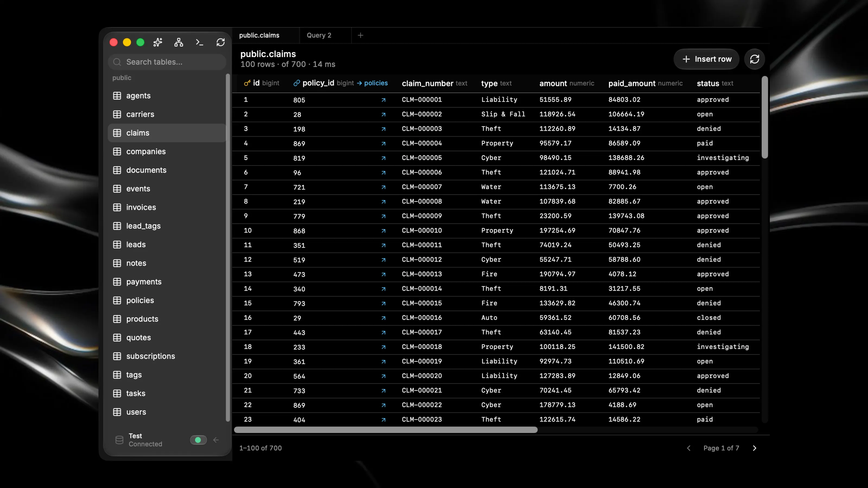The width and height of the screenshot is (868, 488).
Task: Follow policy link arrow for row CLM-000002
Action: [384, 114]
